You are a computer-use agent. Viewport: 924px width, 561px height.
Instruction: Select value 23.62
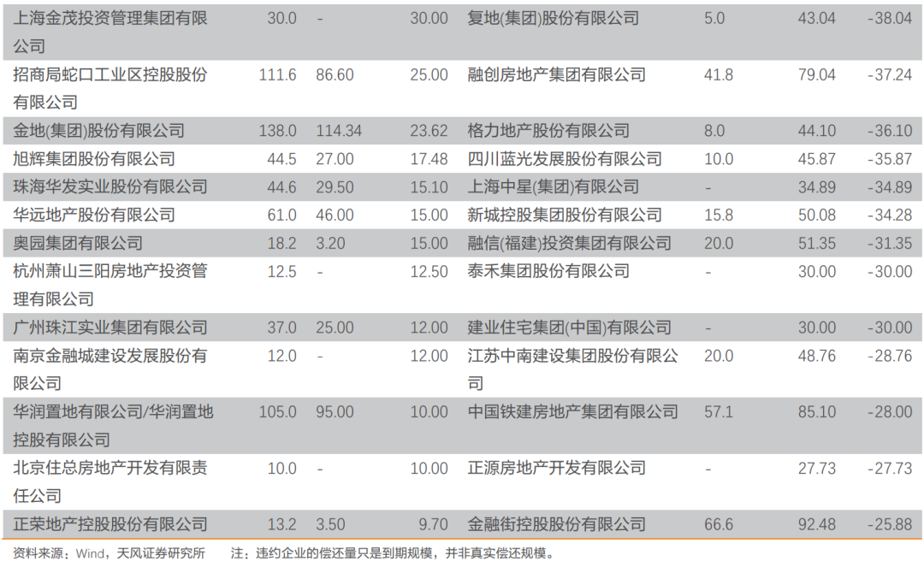(429, 131)
